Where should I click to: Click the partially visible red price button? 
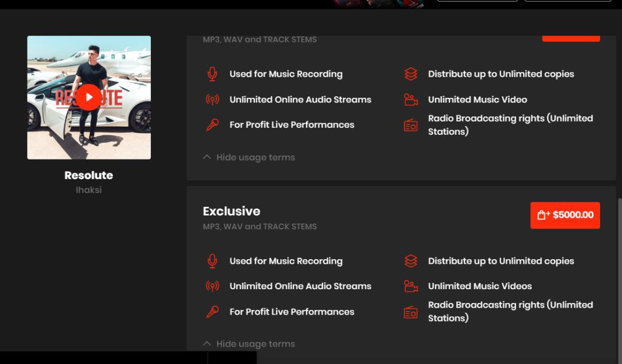(571, 38)
